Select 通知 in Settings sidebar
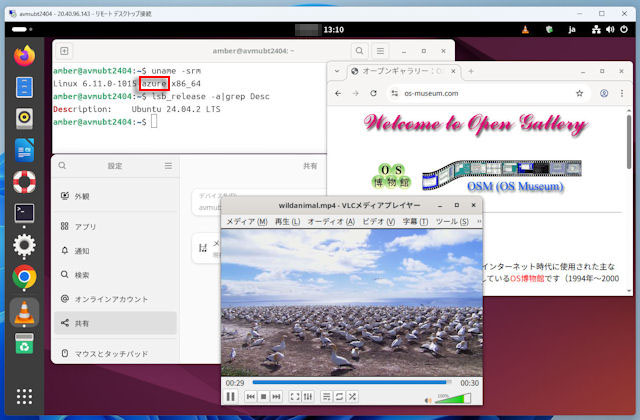Screen dimensions: 640x420 click(115, 251)
